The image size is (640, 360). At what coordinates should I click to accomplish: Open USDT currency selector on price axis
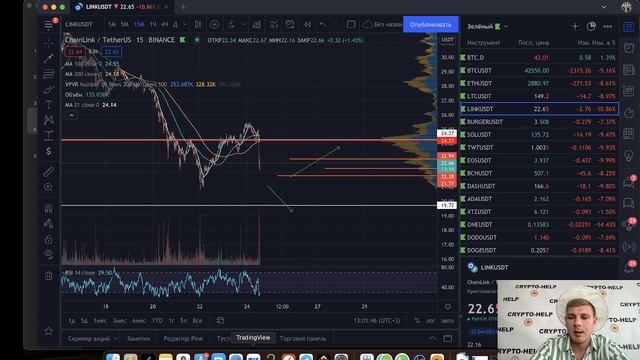pyautogui.click(x=447, y=40)
